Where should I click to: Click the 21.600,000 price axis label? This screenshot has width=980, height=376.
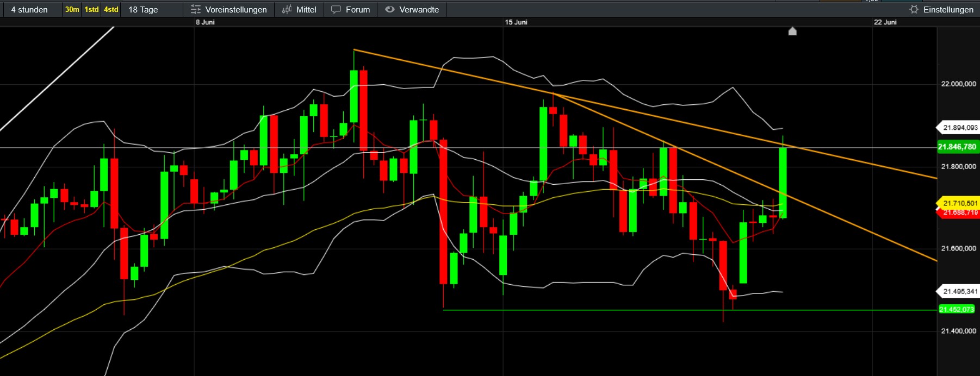[959, 249]
